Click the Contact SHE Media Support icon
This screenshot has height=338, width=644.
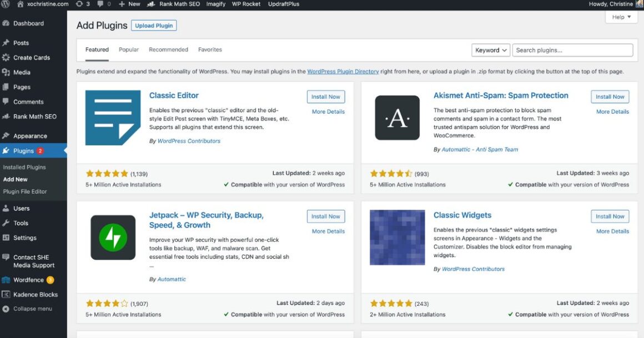pyautogui.click(x=6, y=258)
